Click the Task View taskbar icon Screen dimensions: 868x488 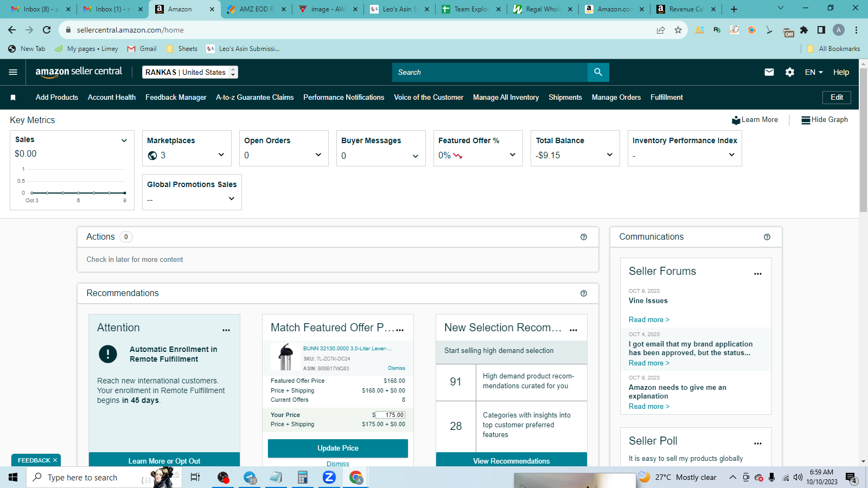[x=195, y=477]
